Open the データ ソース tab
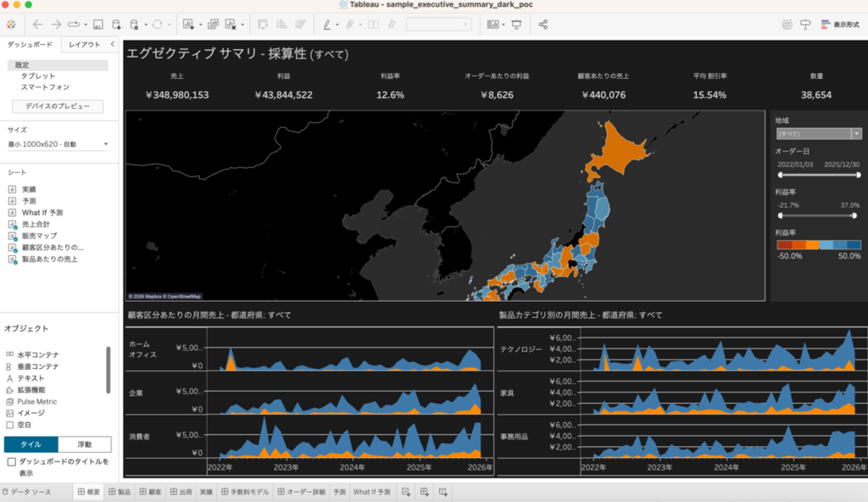868x502 pixels. (x=26, y=492)
